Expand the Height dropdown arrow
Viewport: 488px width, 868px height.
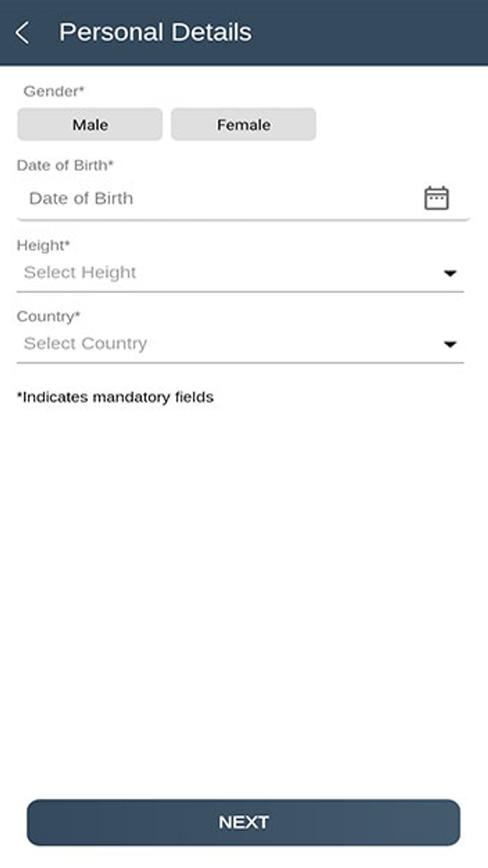point(450,273)
